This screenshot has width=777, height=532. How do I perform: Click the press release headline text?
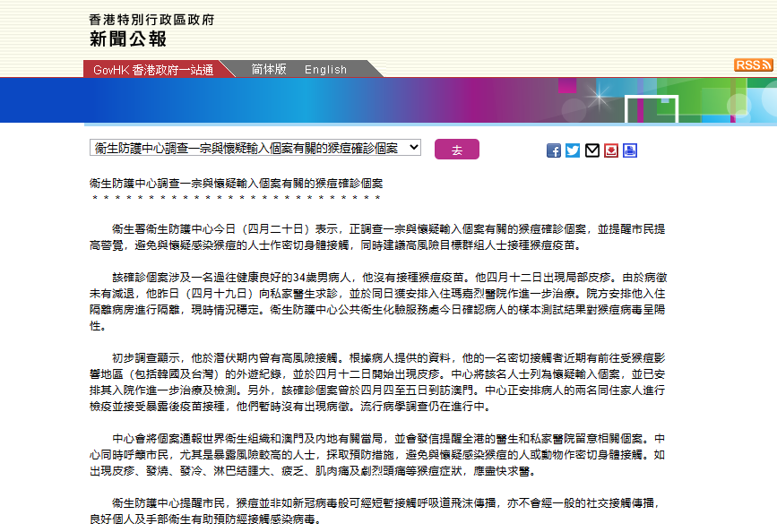(x=237, y=183)
